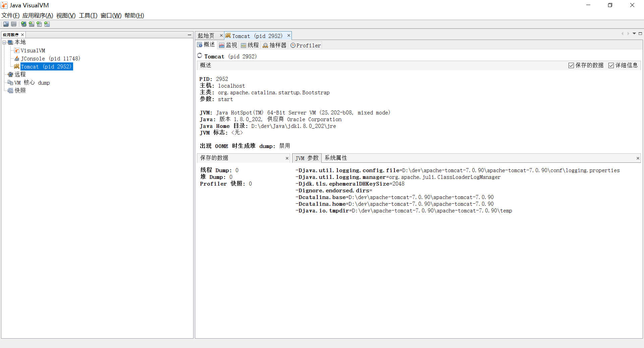Click the 堆 Dump: 0 entry

(216, 177)
